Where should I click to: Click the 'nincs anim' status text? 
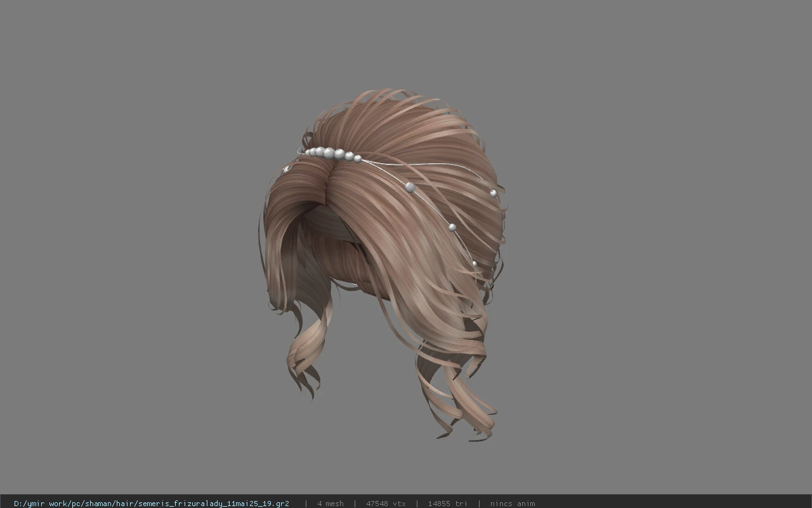pyautogui.click(x=513, y=504)
